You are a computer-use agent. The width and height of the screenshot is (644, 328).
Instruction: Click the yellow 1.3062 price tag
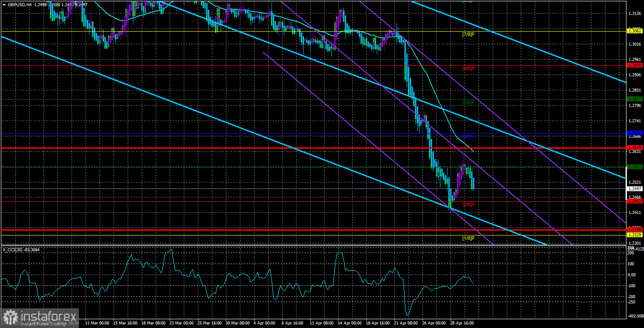[634, 31]
